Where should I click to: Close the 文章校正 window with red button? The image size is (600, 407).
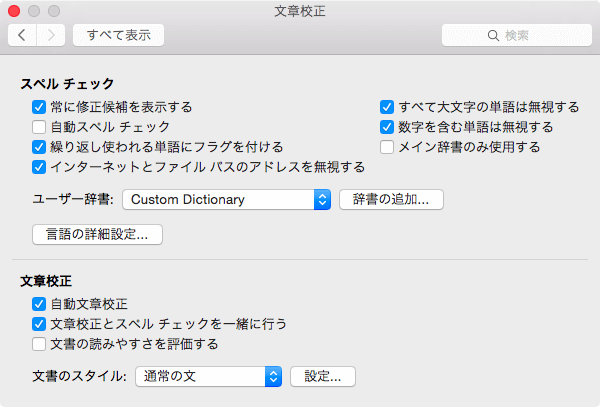[x=14, y=11]
